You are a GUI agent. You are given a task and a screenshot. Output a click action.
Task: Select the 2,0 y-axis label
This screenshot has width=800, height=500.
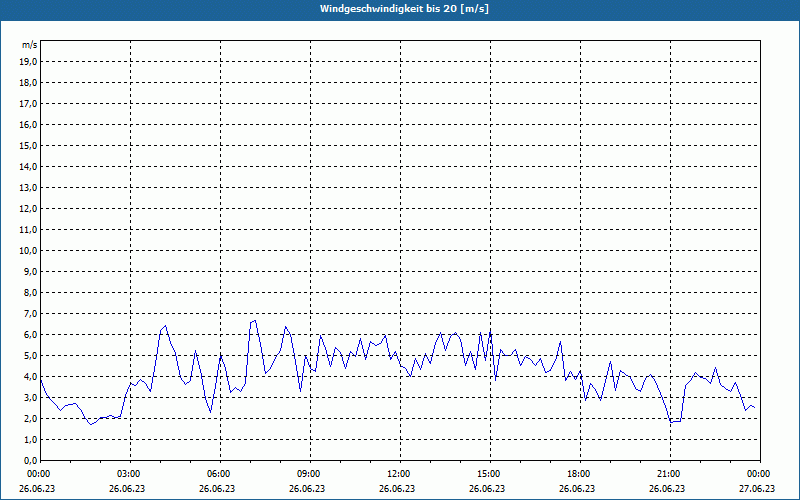tap(31, 419)
